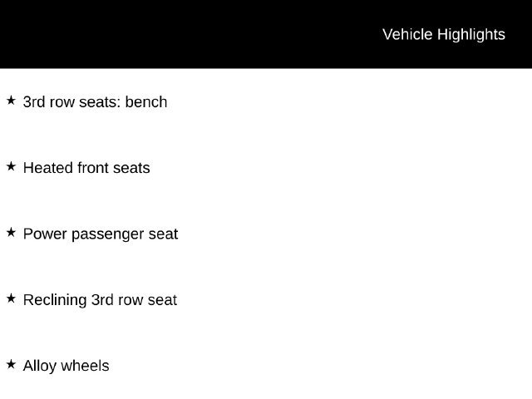Click the word Power in third highlight

pyautogui.click(x=45, y=234)
